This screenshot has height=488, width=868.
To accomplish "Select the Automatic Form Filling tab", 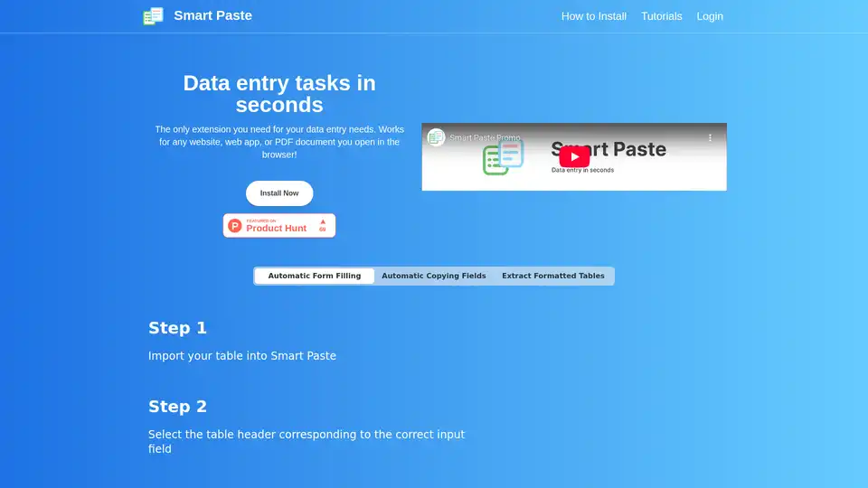I will pos(314,276).
